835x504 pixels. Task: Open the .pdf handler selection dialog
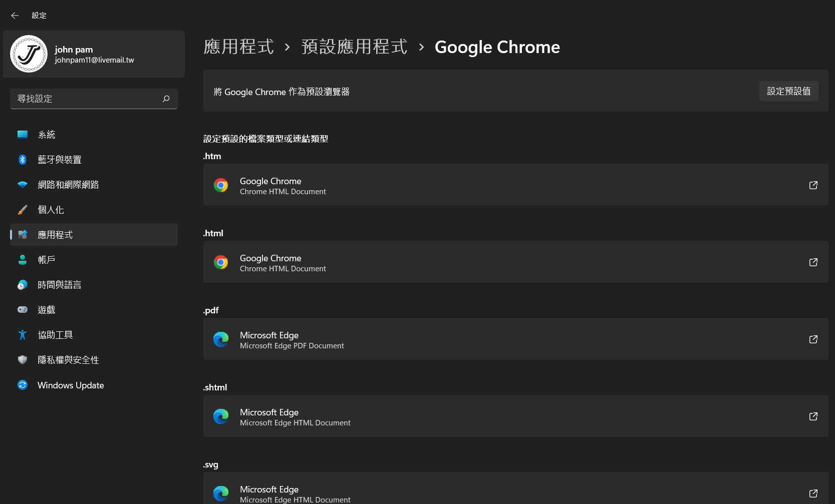tap(515, 339)
